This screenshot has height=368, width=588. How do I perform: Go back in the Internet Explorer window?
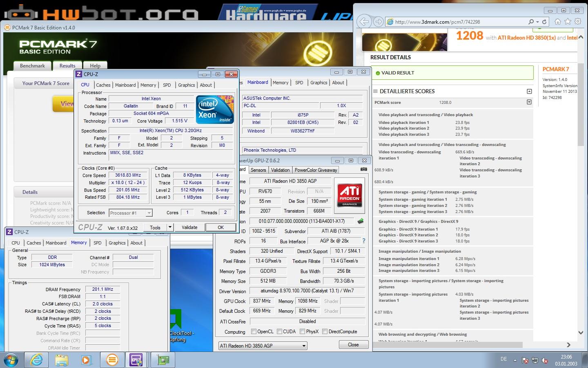(x=364, y=22)
